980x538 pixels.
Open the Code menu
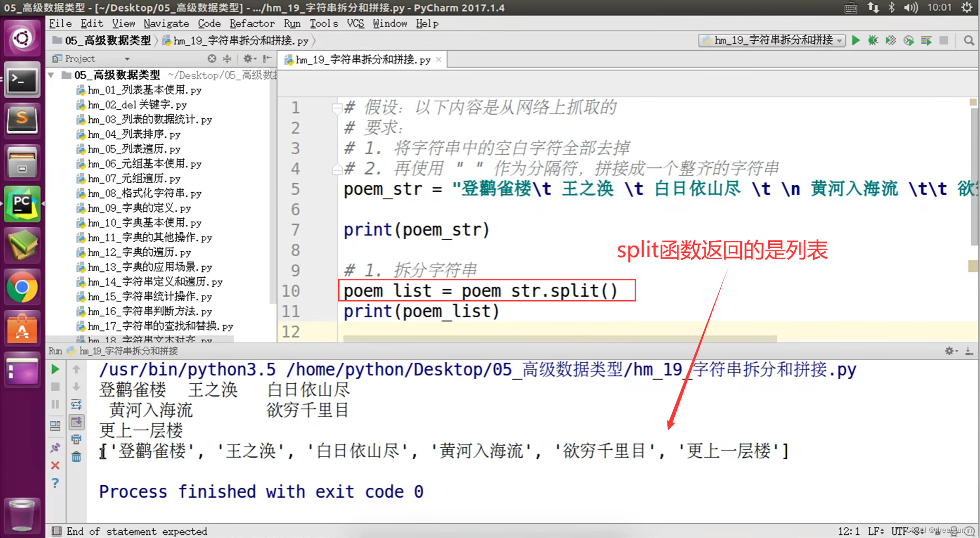tap(209, 23)
